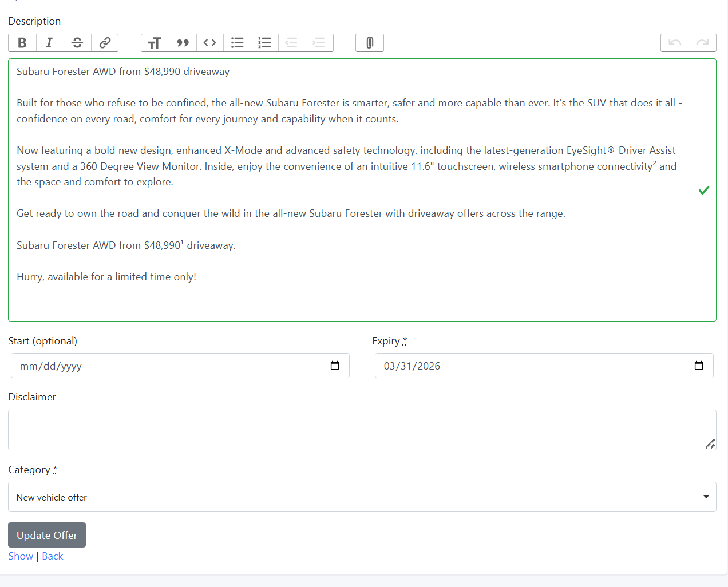This screenshot has width=728, height=587.
Task: Click the Disclaimer resize handle
Action: coord(710,444)
